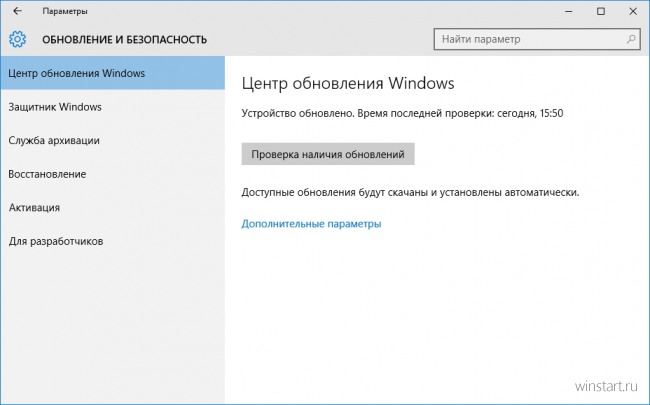650x405 pixels.
Task: Close the Параметры window
Action: (633, 12)
